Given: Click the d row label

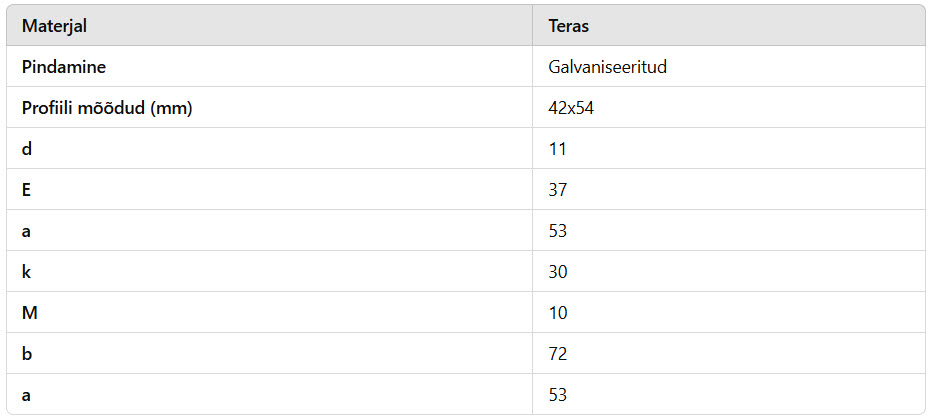Looking at the screenshot, I should coord(27,149).
